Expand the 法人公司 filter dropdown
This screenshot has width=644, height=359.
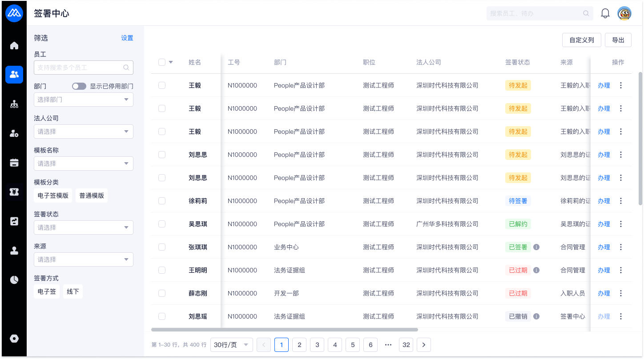tap(84, 132)
